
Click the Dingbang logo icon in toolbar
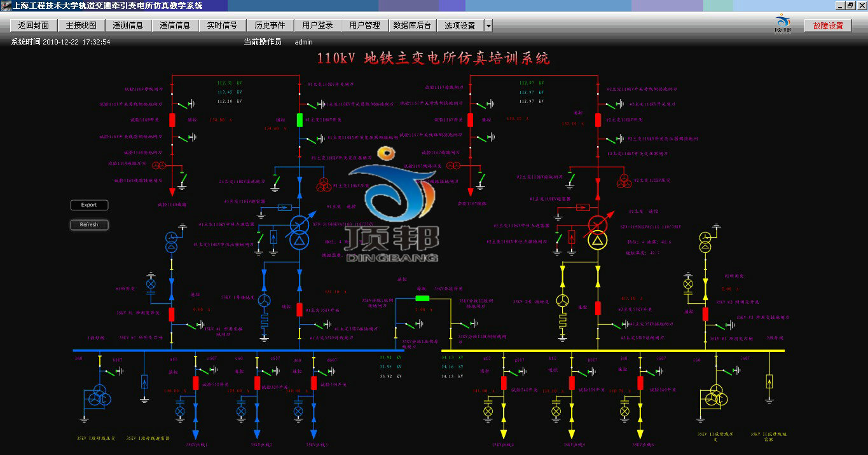coord(783,24)
